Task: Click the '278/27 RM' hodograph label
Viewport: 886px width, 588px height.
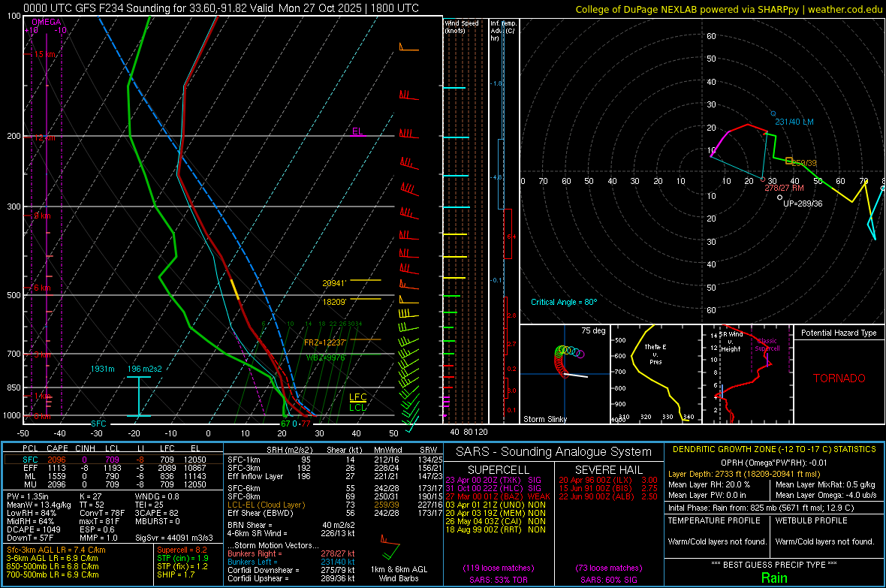Action: point(785,188)
